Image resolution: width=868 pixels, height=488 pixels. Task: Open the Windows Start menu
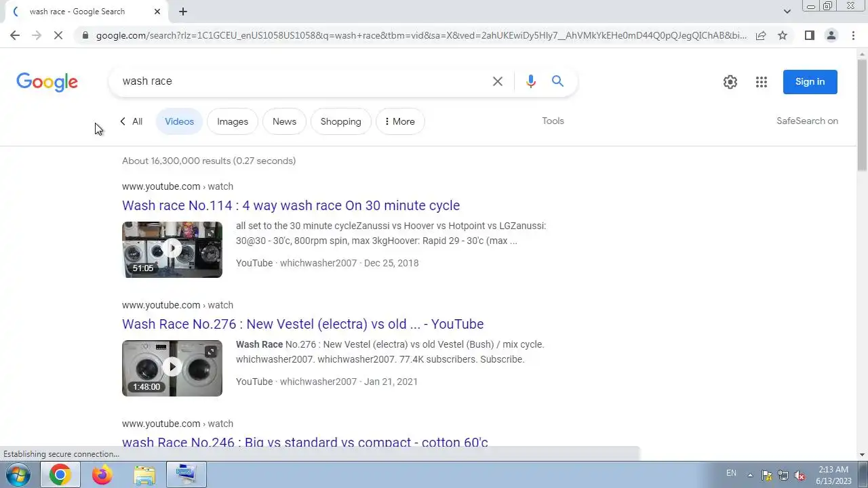[x=18, y=474]
